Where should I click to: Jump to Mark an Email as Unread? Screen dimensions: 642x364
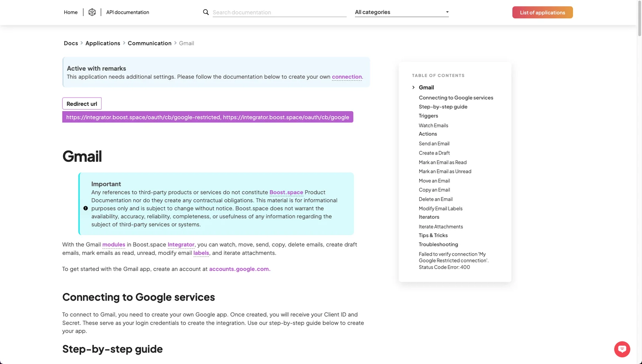pyautogui.click(x=445, y=171)
